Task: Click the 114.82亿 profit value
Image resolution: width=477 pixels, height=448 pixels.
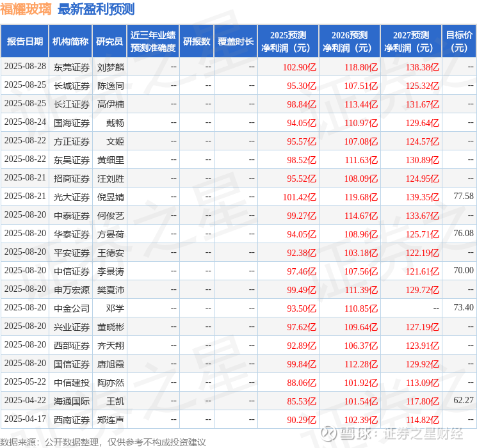Action: pyautogui.click(x=423, y=420)
